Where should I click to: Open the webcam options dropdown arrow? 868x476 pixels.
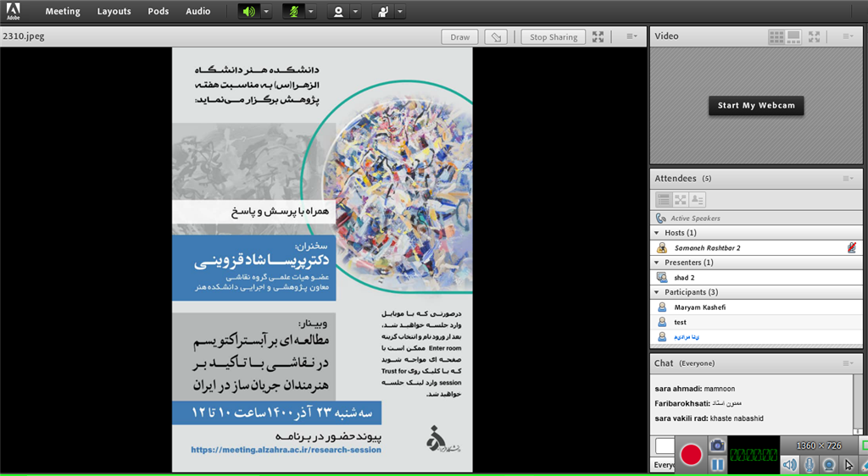click(x=355, y=12)
